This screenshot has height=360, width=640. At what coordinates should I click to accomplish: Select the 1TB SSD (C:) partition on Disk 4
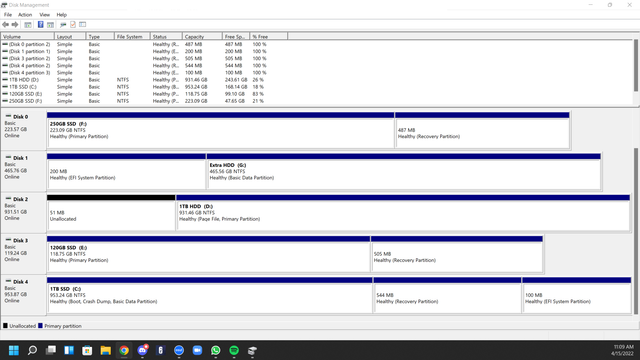click(210, 295)
